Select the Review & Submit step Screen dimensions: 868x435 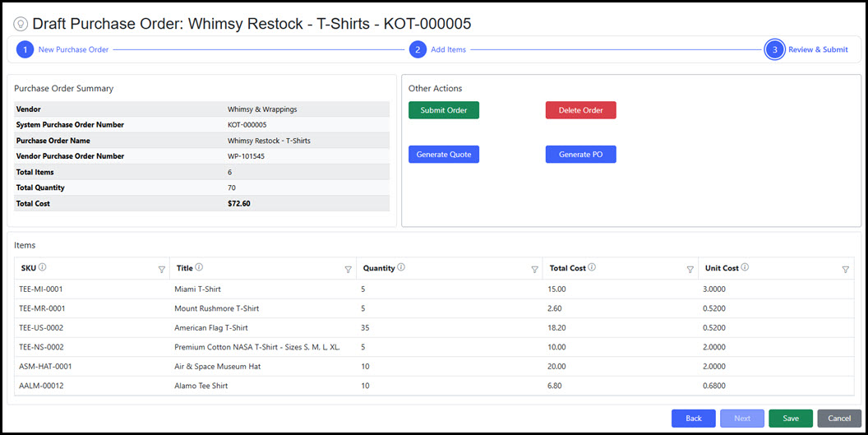pos(773,49)
